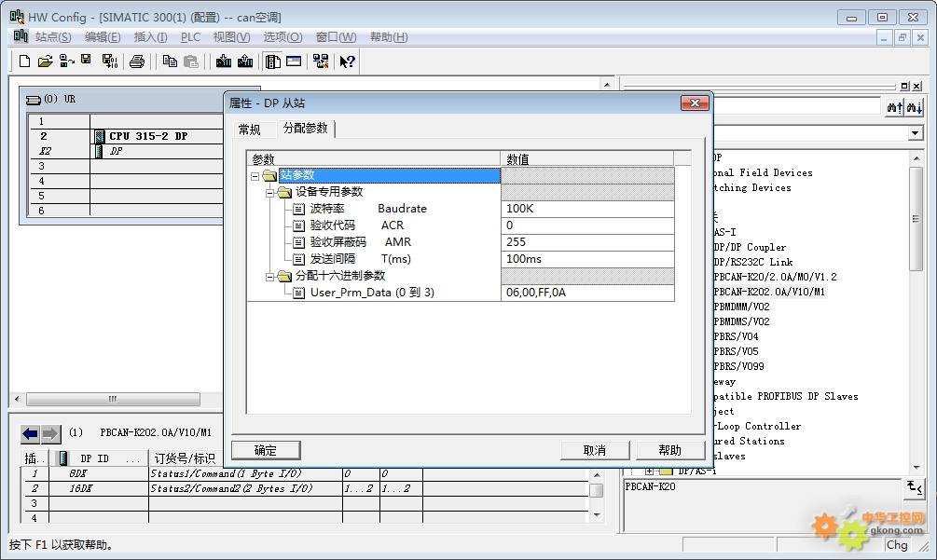
Task: Click the Save floppy disk toolbar icon
Action: (86, 60)
